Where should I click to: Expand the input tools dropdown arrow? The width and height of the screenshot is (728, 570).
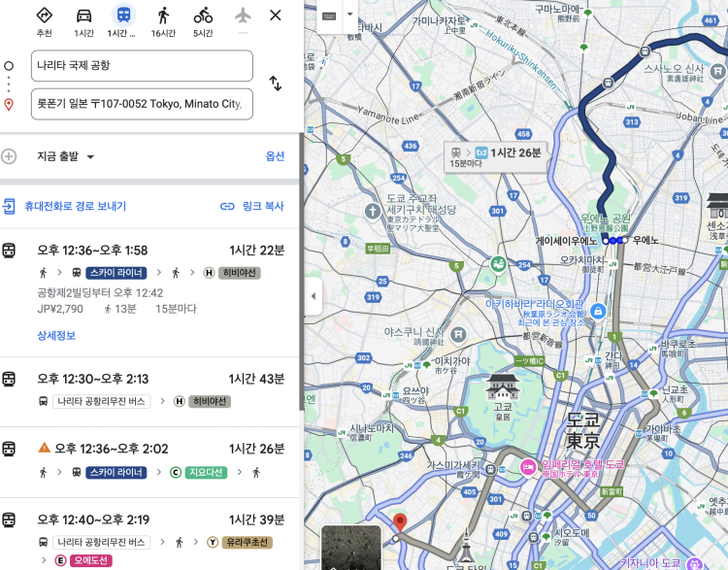(x=350, y=15)
